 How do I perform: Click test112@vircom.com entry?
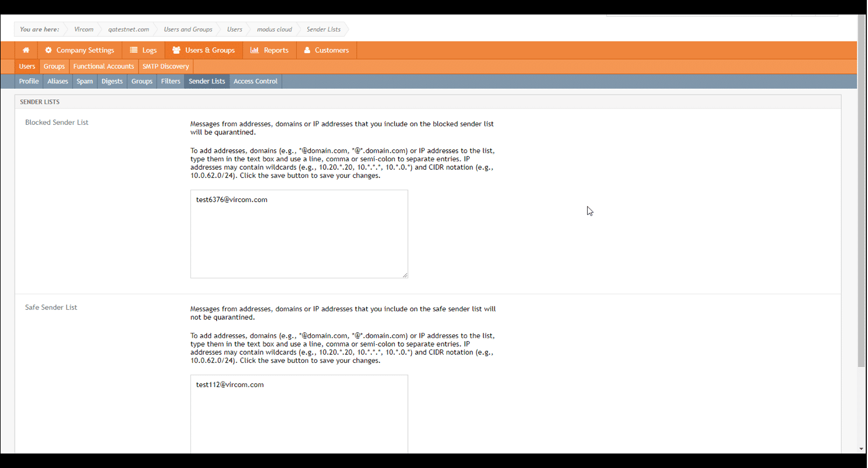click(x=230, y=385)
